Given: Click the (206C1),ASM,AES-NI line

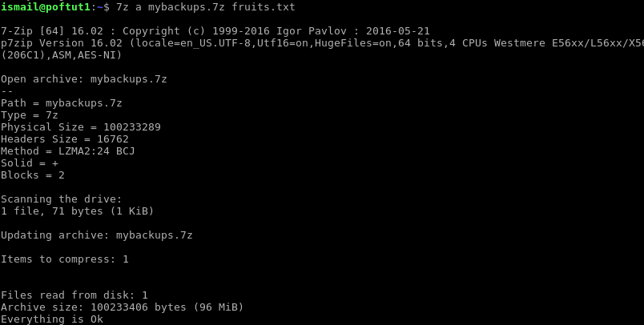Looking at the screenshot, I should [61, 55].
